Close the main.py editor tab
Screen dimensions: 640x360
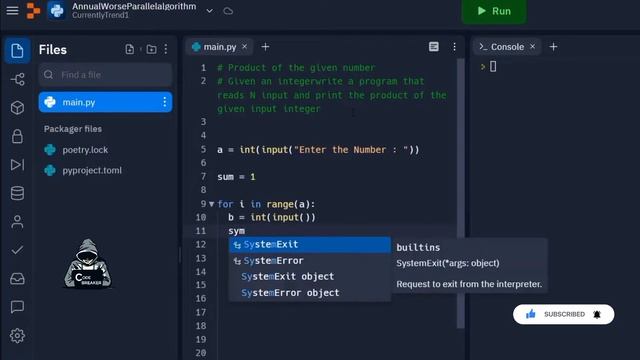click(244, 47)
